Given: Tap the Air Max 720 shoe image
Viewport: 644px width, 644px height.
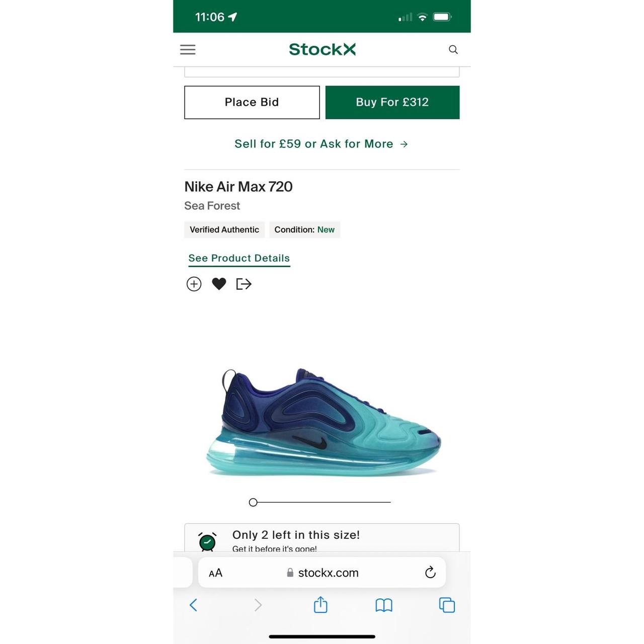Looking at the screenshot, I should [x=323, y=423].
